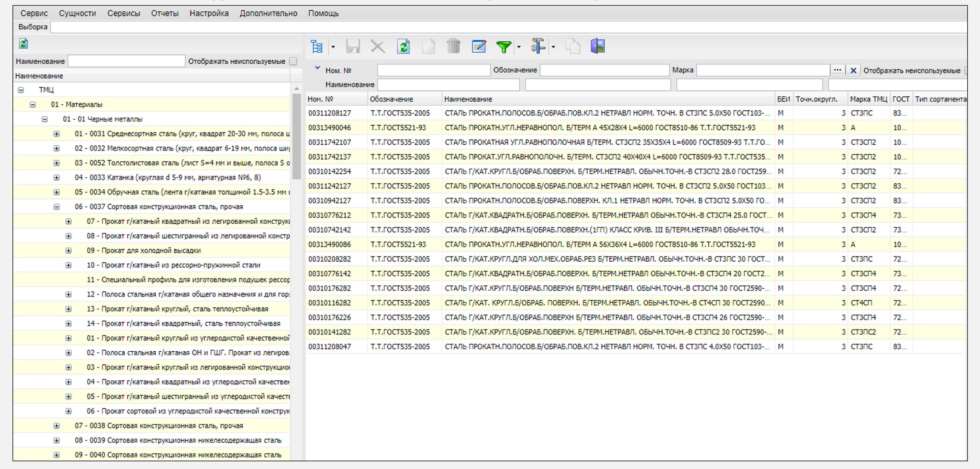The width and height of the screenshot is (980, 469).
Task: Expand '07 - 0038 Сортовая конструкционная сталь' node
Action: click(56, 425)
